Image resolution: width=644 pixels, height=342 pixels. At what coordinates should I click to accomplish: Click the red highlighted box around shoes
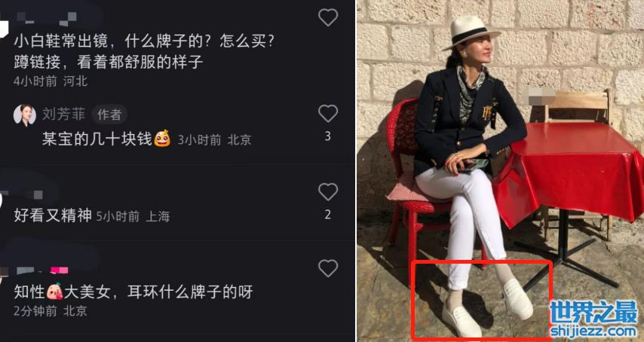pos(482,300)
